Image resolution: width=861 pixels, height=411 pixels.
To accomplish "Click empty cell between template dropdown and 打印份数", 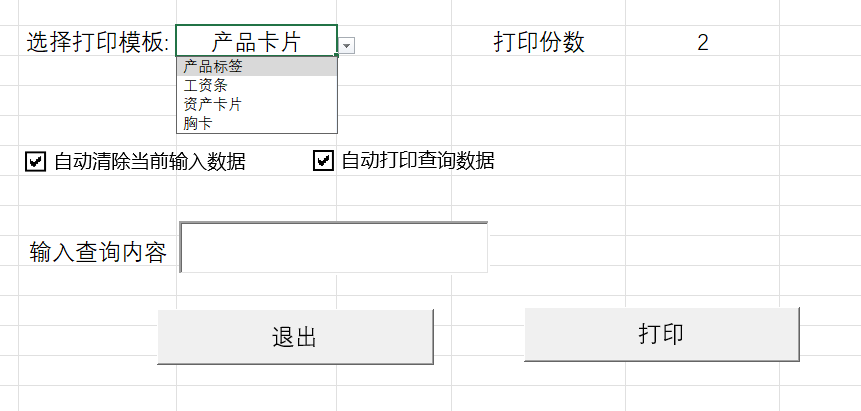I will 408,42.
